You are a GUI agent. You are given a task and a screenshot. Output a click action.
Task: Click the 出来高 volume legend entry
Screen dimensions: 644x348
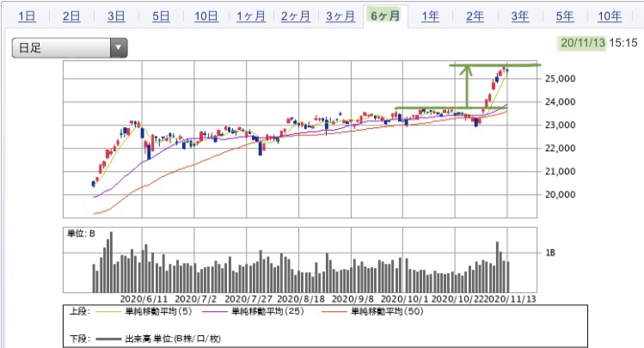tap(173, 339)
